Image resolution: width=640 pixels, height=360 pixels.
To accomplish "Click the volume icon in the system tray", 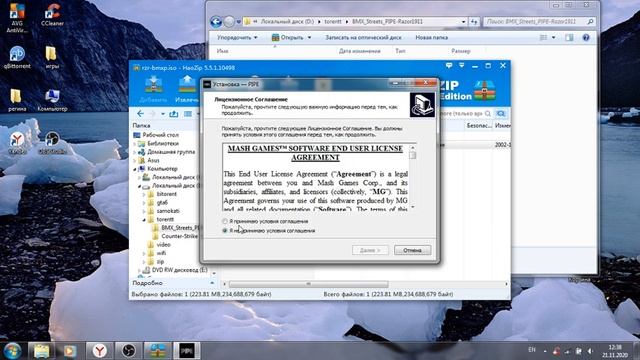I will click(590, 351).
